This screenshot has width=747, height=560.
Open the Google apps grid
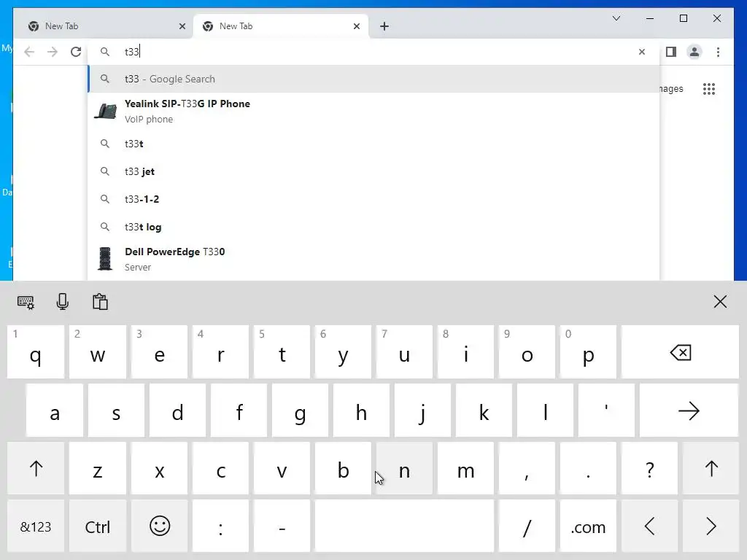[x=709, y=89]
